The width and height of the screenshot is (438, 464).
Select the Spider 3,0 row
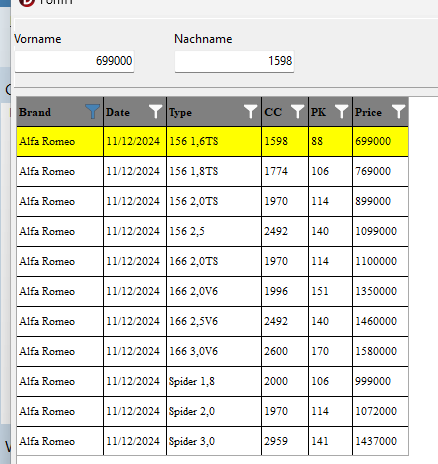coord(213,441)
